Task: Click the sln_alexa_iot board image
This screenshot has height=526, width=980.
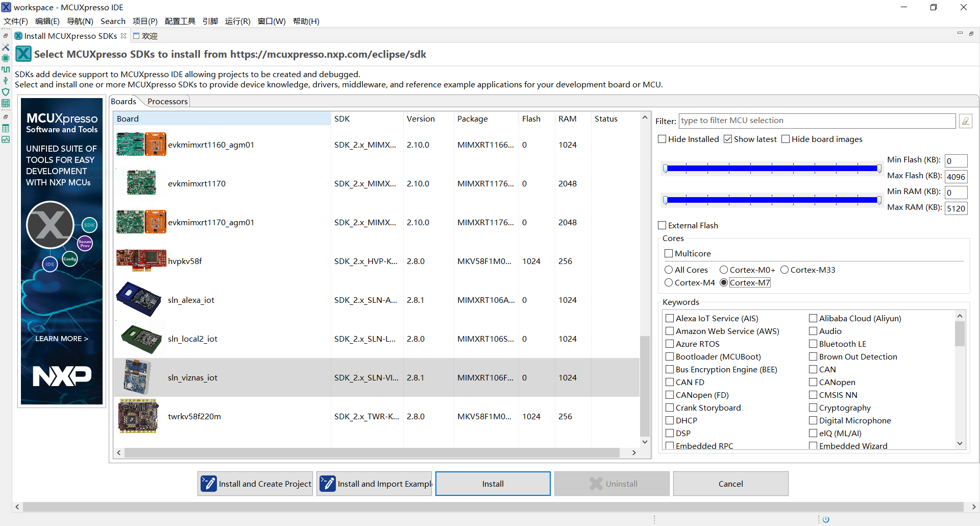Action: [x=139, y=300]
